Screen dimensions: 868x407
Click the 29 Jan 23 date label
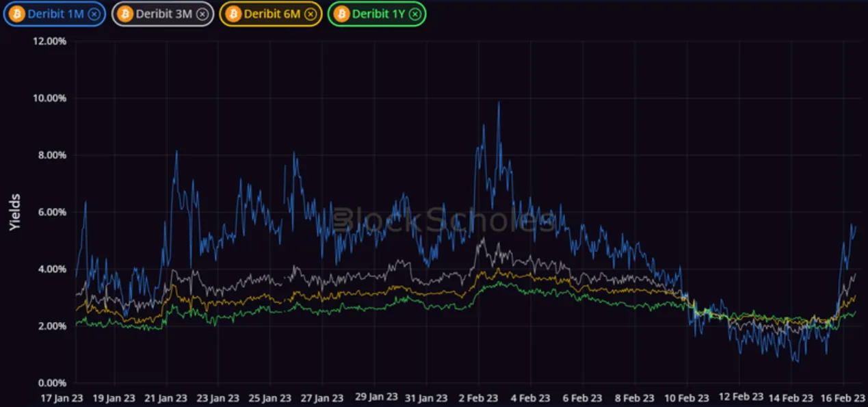click(x=375, y=397)
